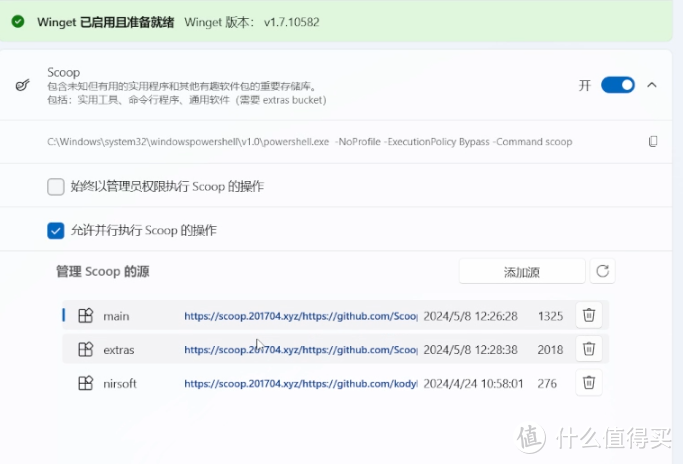Copy the Scoop powershell command path
683x464 pixels.
(x=653, y=142)
